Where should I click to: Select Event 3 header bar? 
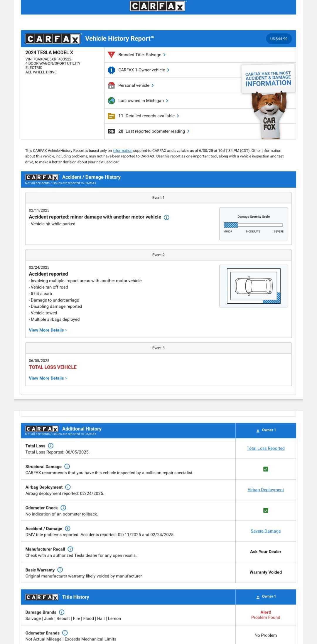tap(158, 348)
